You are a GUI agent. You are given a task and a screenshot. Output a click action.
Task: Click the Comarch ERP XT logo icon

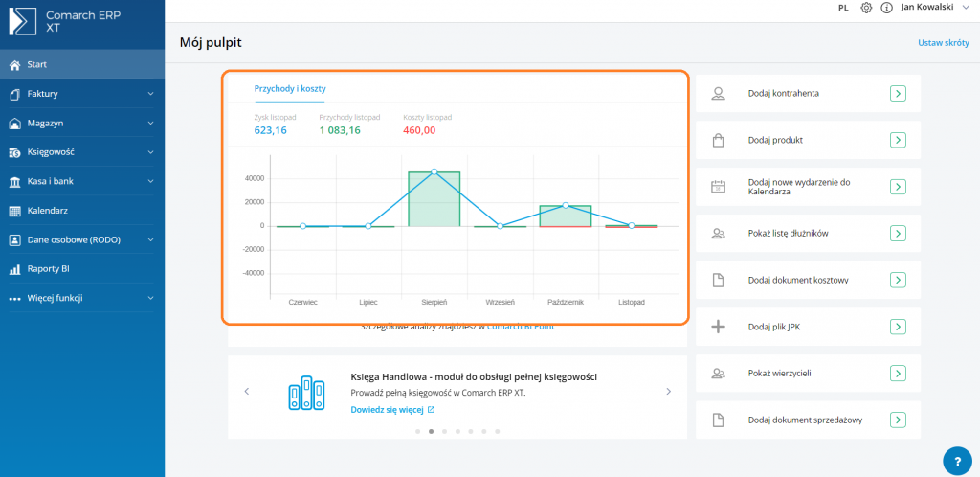click(23, 21)
